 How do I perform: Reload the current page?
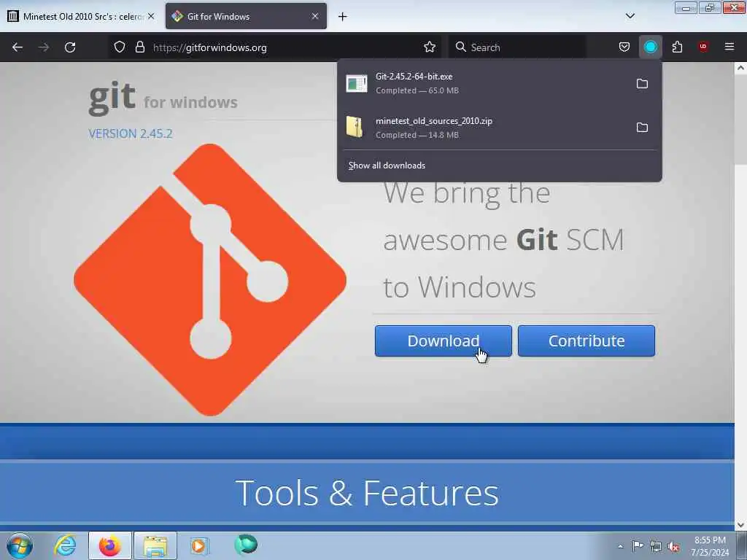[70, 47]
